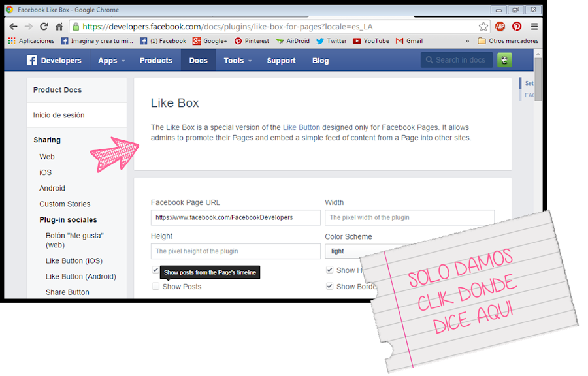Open the '(1) Facebook' bookmark
The image size is (588, 376).
point(163,41)
